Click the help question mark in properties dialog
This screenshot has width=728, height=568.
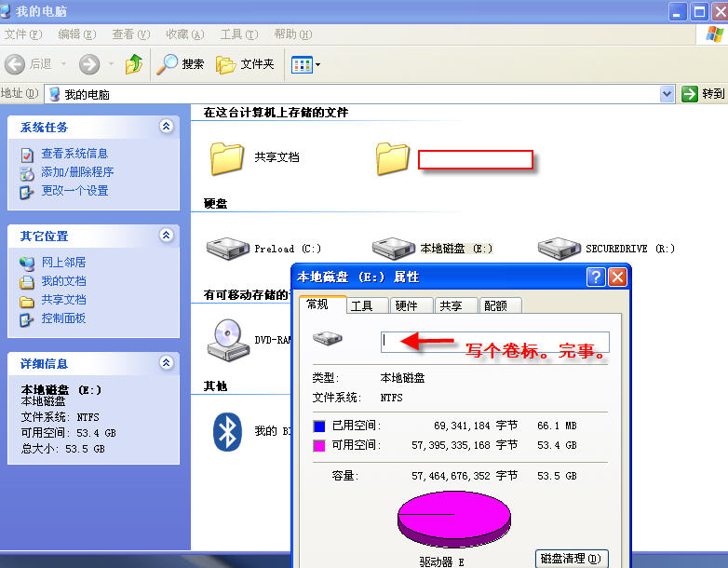(x=596, y=277)
